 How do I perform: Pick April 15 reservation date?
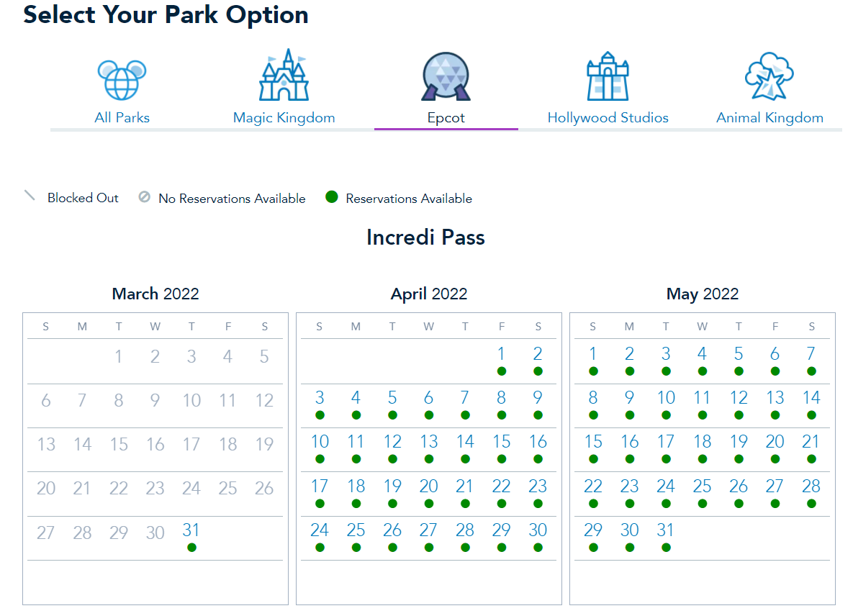[501, 442]
